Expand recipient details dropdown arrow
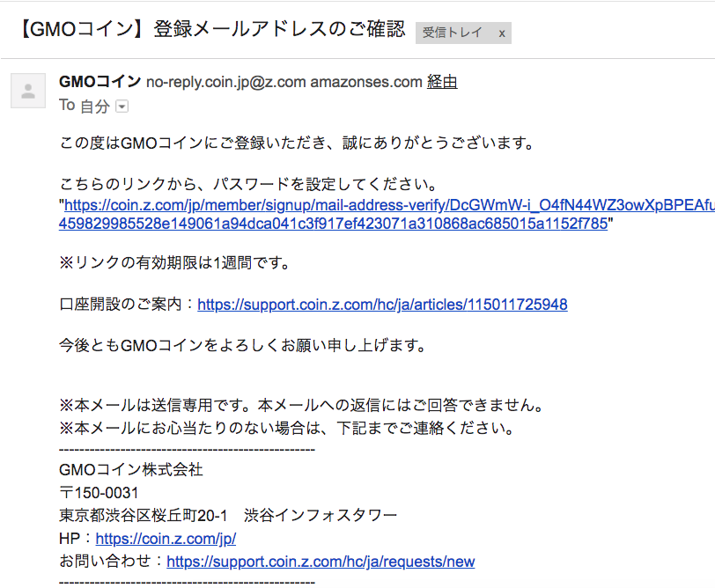The image size is (715, 588). click(122, 107)
